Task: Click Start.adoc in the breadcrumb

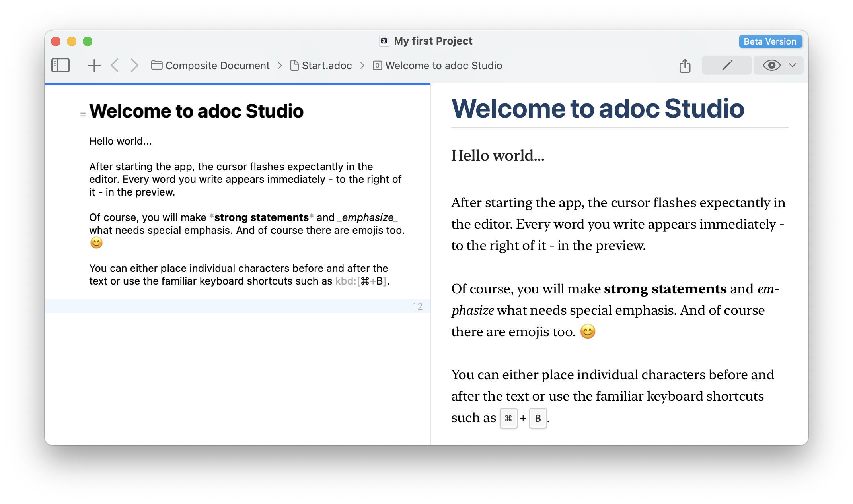Action: (327, 66)
